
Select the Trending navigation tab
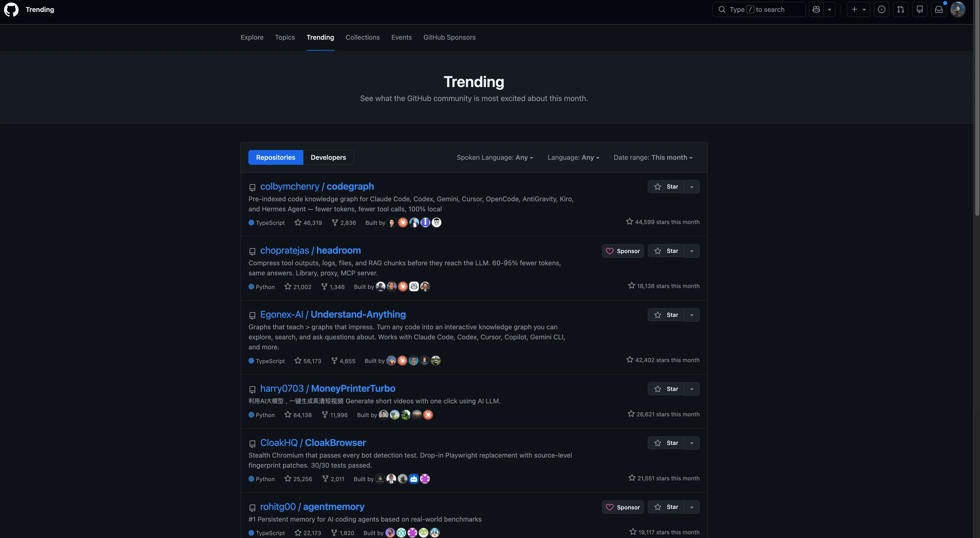coord(320,37)
